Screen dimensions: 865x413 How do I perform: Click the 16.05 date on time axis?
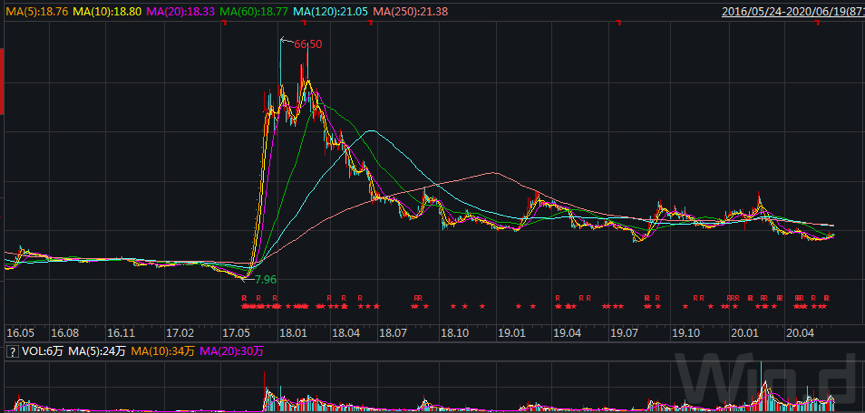[21, 331]
